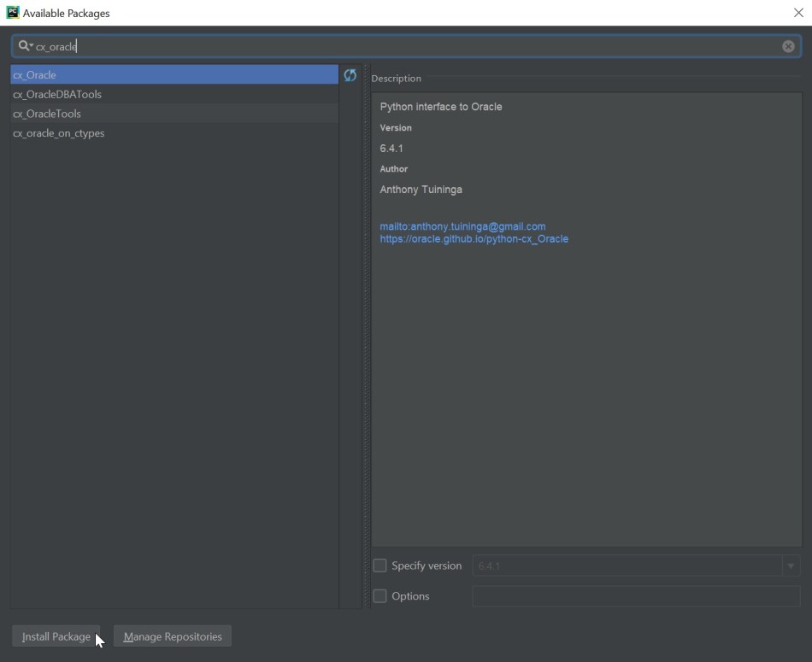Click the Install Package button
Screen dimensions: 812x662
[x=56, y=636]
